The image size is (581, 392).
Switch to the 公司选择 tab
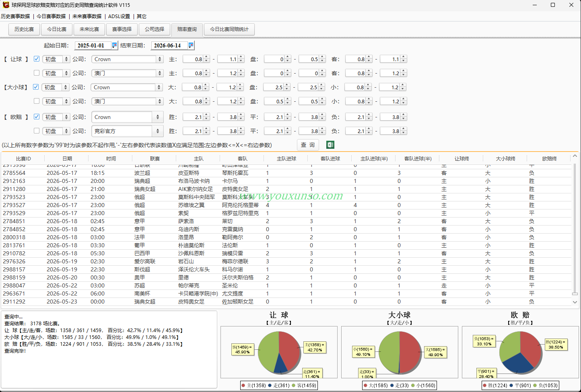coord(155,29)
